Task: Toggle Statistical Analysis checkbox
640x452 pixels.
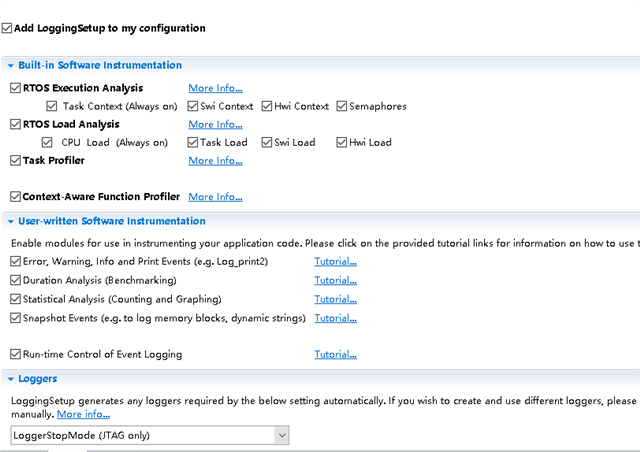Action: pyautogui.click(x=15, y=299)
